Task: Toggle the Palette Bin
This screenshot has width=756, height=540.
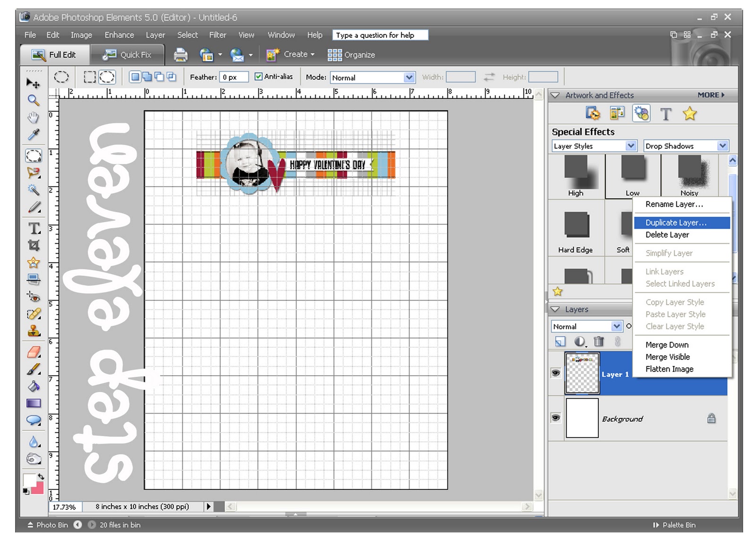Action: [x=674, y=525]
